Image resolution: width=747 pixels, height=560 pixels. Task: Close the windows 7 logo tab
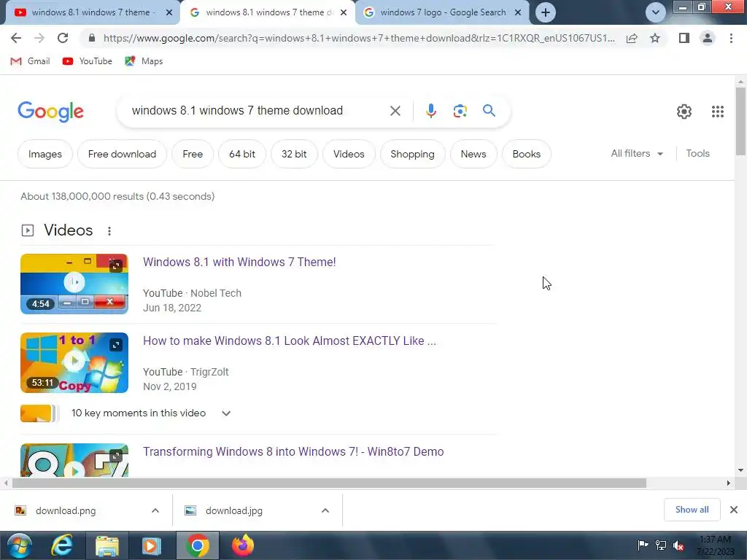pos(518,12)
